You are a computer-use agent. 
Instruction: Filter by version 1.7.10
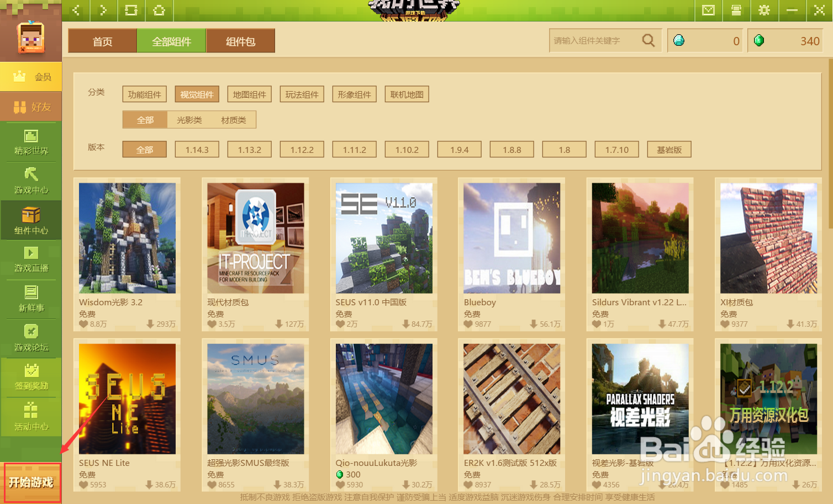coord(617,150)
